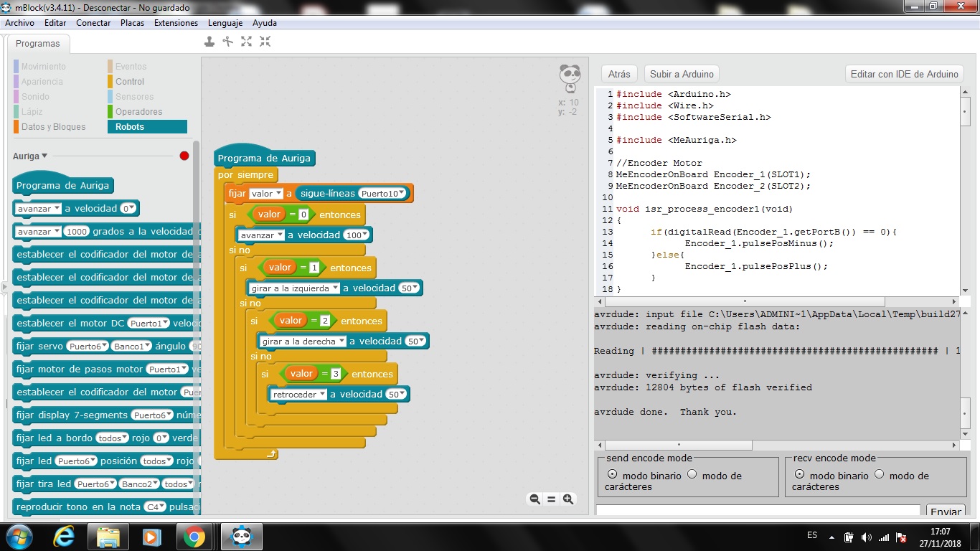Open girar a la izquierda direction dropdown
Viewport: 980px width, 551px height.
[x=294, y=288]
